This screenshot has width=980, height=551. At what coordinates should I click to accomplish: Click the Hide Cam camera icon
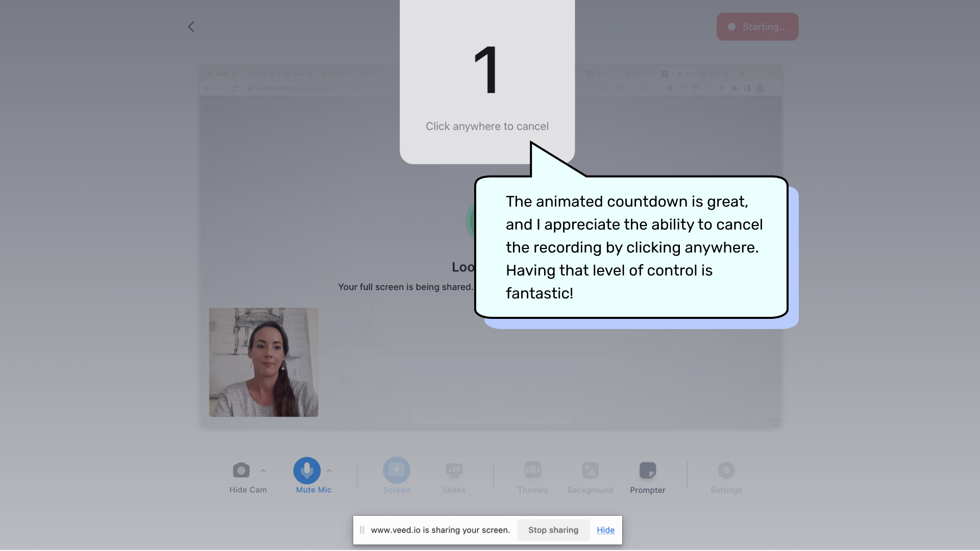[x=241, y=470]
